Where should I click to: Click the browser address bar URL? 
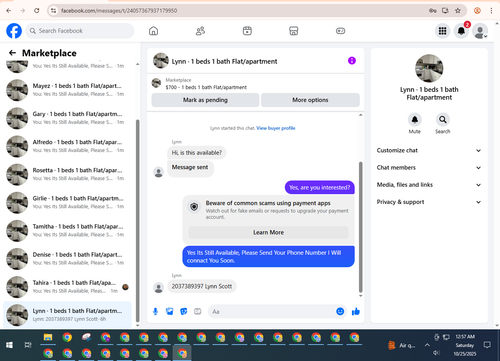pos(119,11)
